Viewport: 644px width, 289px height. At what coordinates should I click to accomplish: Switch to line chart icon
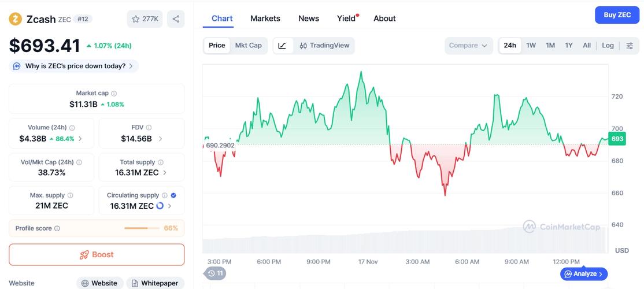pyautogui.click(x=282, y=46)
